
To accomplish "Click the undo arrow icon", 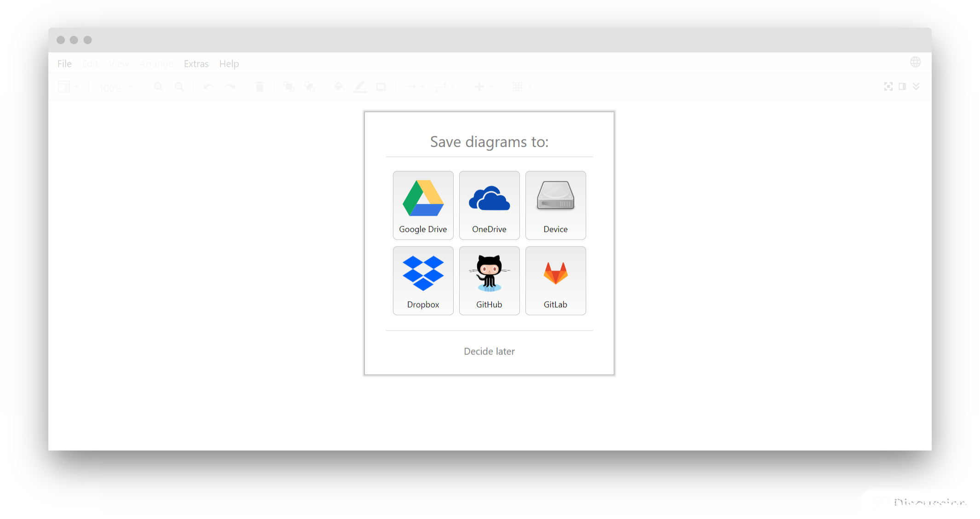I will click(x=209, y=87).
